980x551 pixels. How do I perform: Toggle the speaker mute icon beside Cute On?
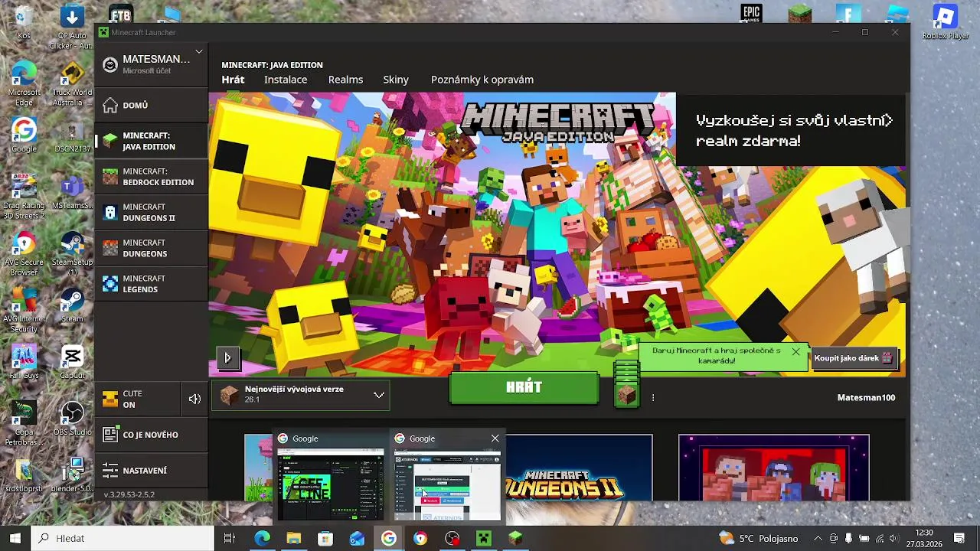pyautogui.click(x=194, y=399)
